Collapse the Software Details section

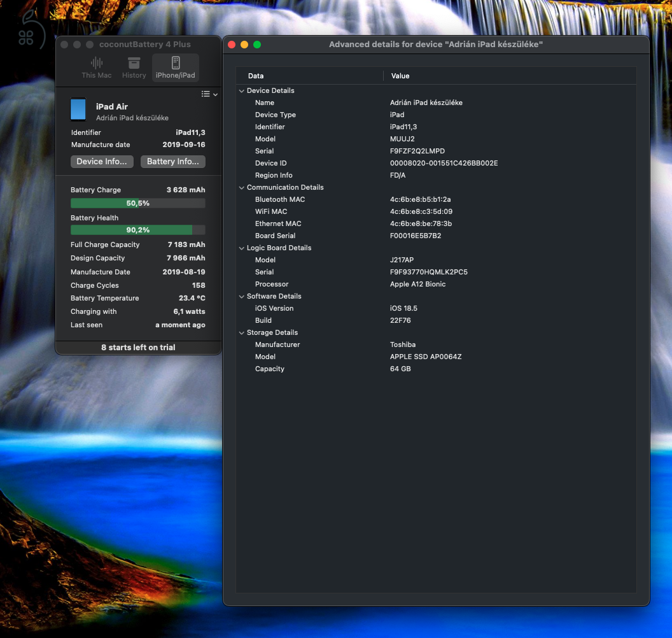coord(242,297)
